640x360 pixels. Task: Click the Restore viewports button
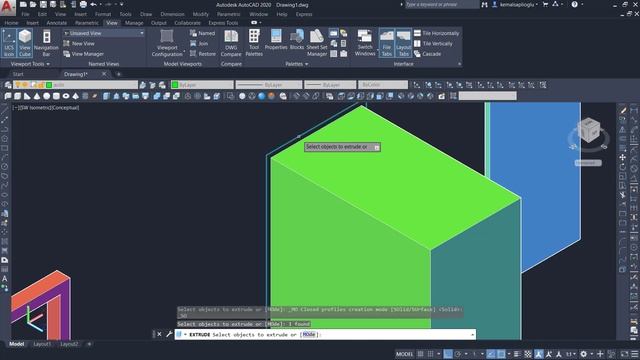point(203,54)
